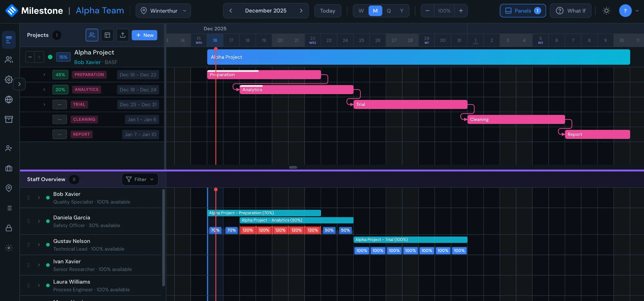Select the globe icon in the sidebar
644x301 pixels.
pyautogui.click(x=9, y=100)
